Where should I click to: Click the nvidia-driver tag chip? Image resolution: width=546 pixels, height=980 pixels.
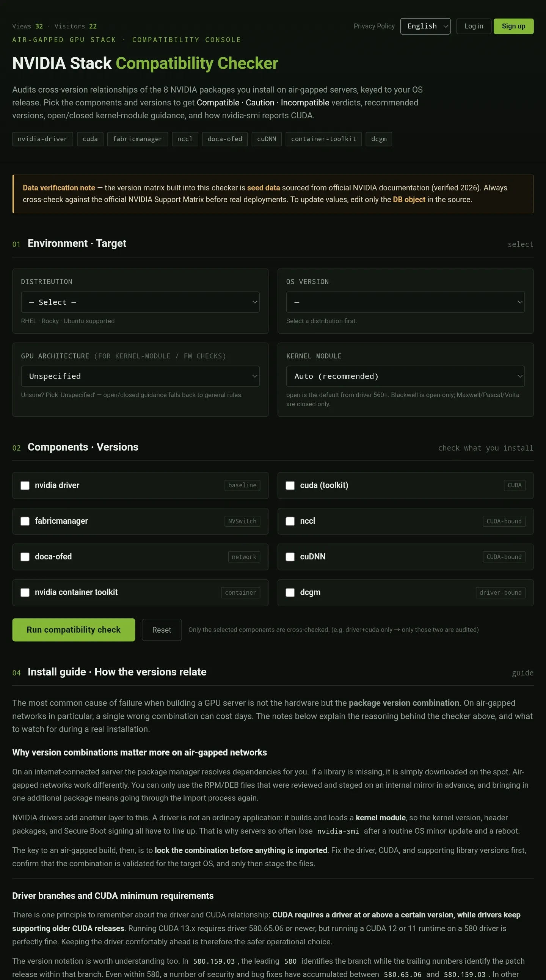coord(42,139)
